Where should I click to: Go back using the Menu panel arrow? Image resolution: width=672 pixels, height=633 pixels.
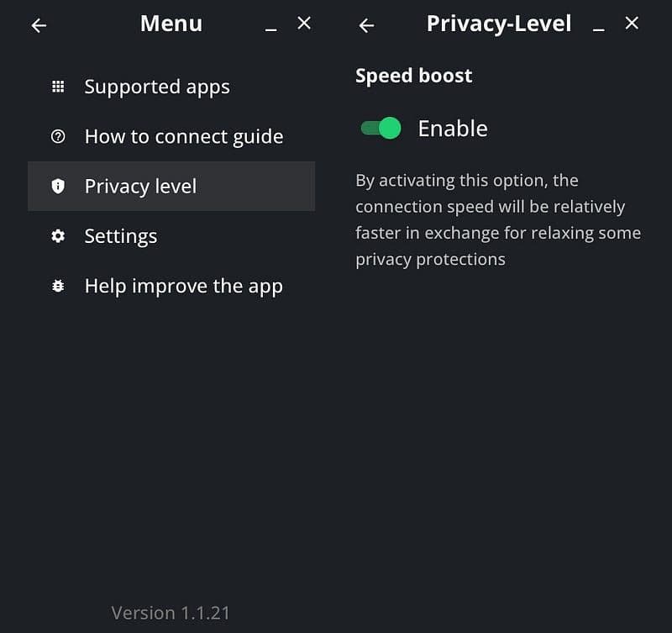(39, 25)
